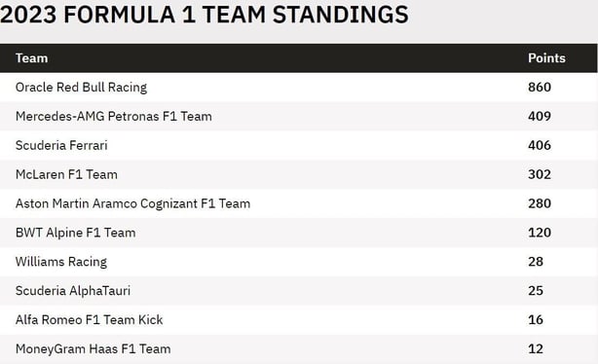This screenshot has height=364, width=598.
Task: Choose McLaren F1 Team in standings
Action: click(x=66, y=174)
